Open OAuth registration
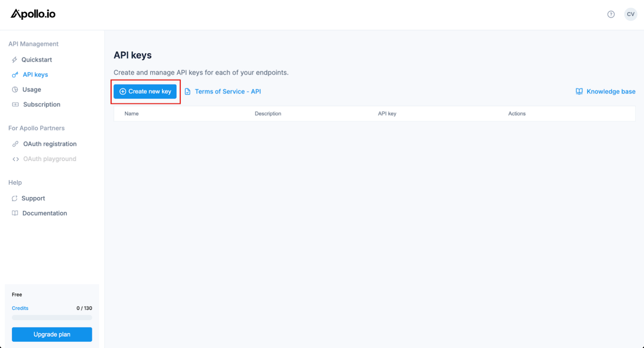The height and width of the screenshot is (348, 644). [50, 144]
